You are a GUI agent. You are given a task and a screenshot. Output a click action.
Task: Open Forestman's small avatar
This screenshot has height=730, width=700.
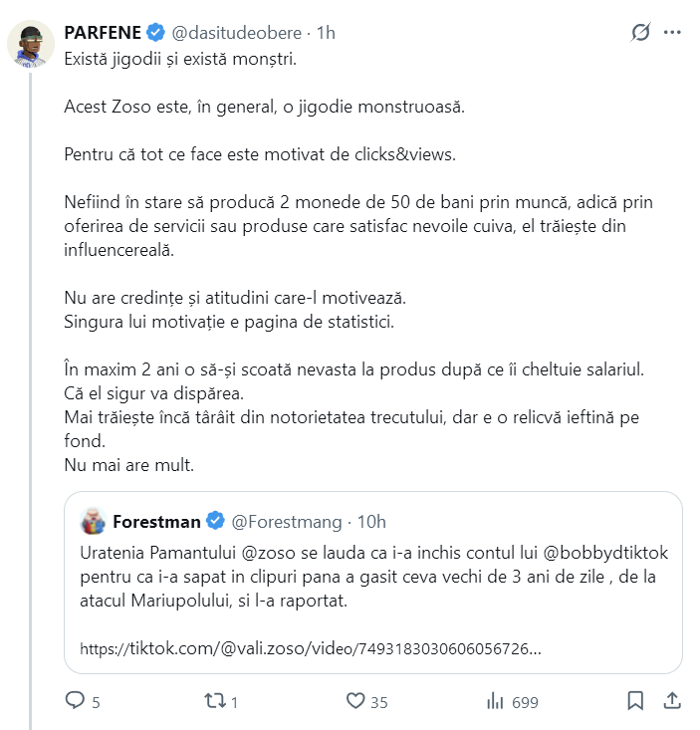coord(93,521)
